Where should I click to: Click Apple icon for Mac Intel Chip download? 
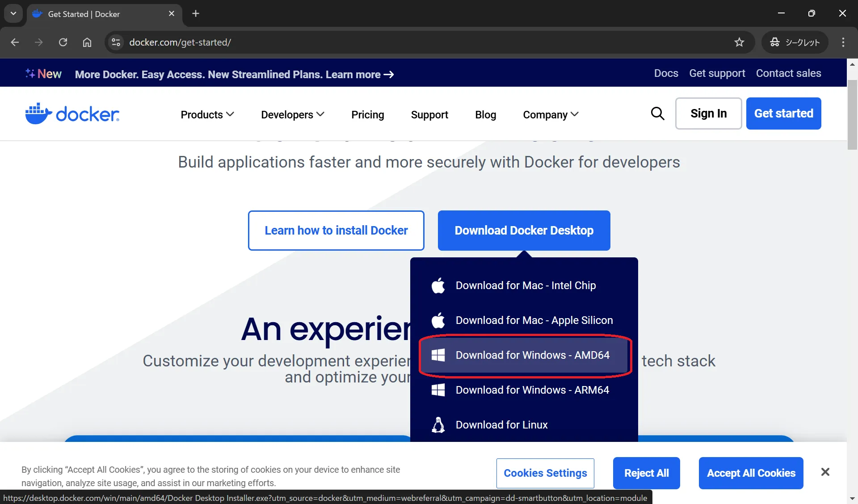(x=438, y=285)
